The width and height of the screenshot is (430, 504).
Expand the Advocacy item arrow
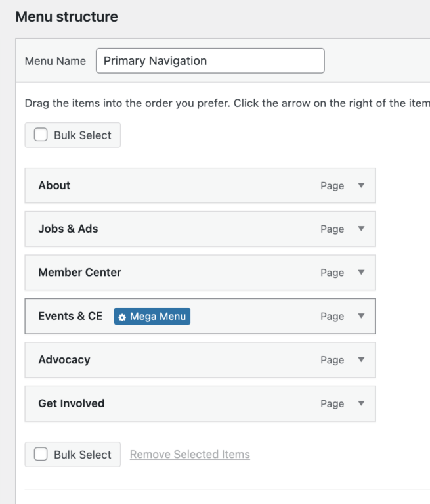pos(361,359)
